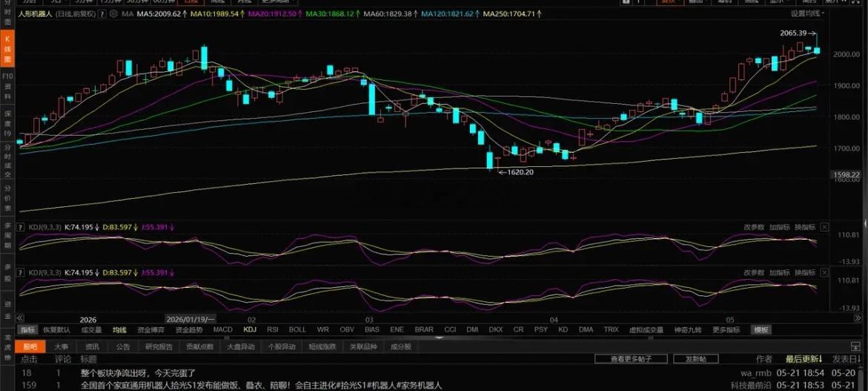Screen dimensions: 868x391
Task: Open the 更多指标 menu
Action: 726,329
